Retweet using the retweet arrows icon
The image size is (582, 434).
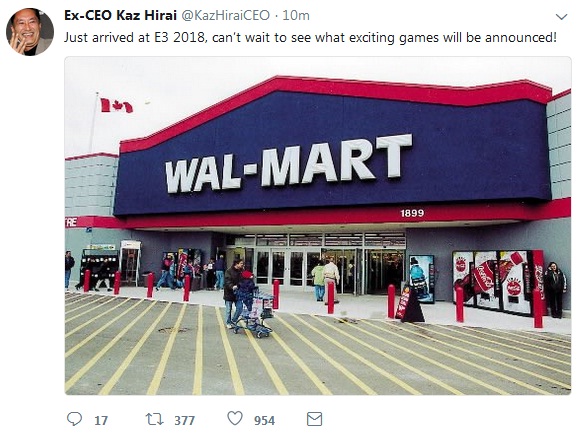[x=154, y=420]
